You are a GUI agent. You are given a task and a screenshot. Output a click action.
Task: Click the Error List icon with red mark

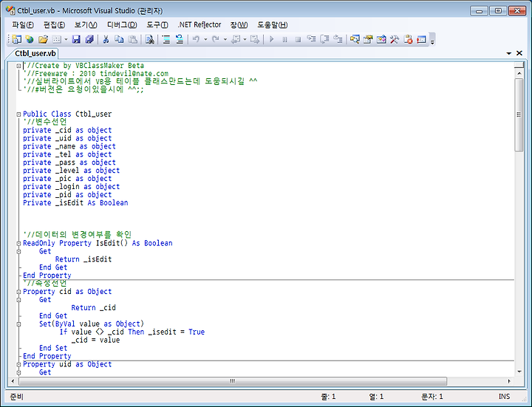tap(408, 39)
